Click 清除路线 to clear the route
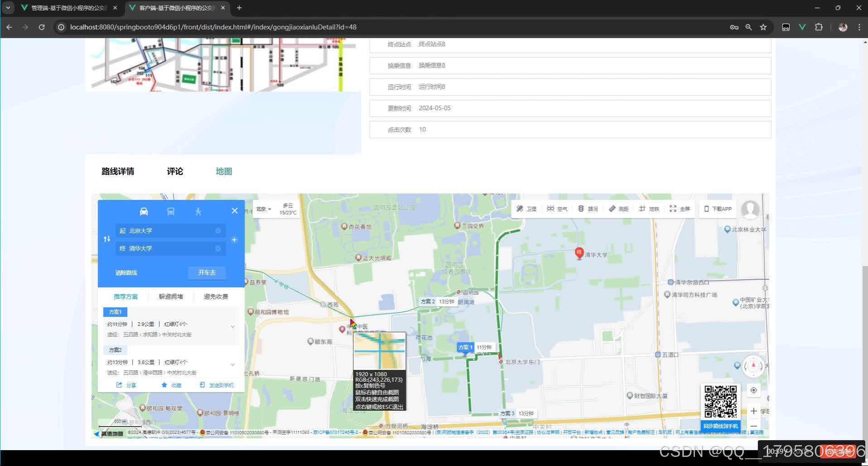The height and width of the screenshot is (466, 868). click(126, 272)
